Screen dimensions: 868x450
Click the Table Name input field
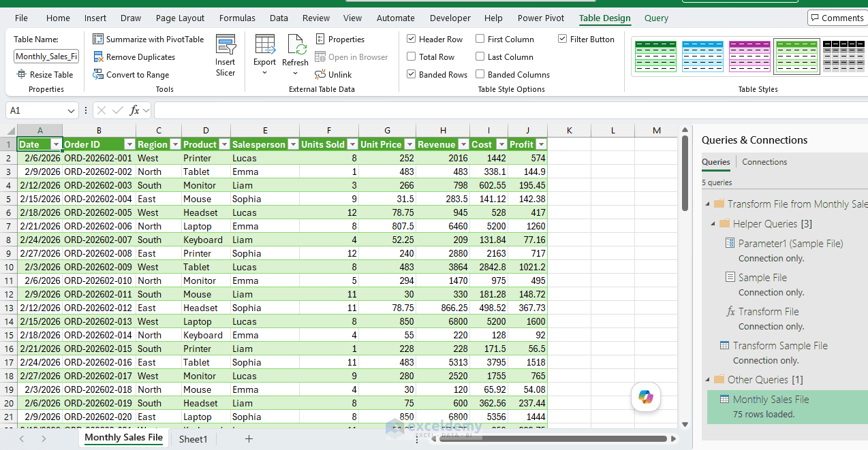(46, 57)
